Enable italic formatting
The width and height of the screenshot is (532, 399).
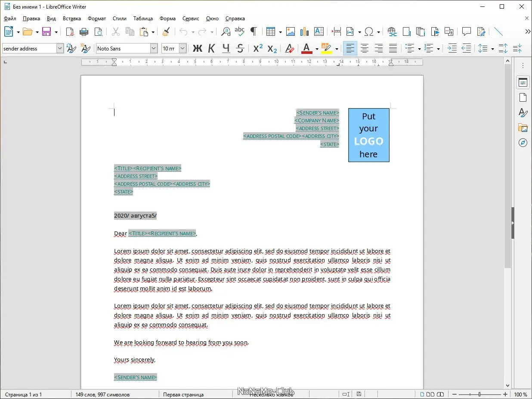pyautogui.click(x=211, y=48)
